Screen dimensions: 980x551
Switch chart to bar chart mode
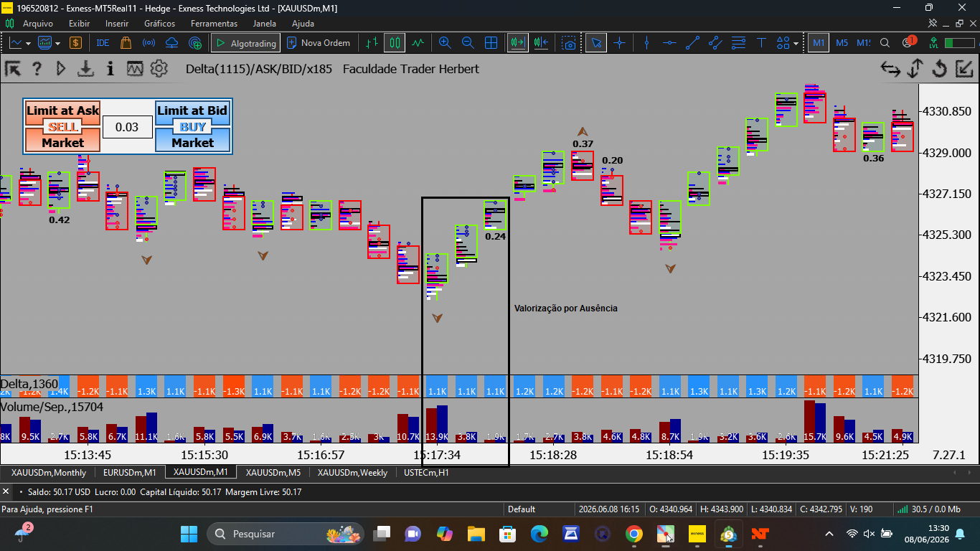pos(372,43)
